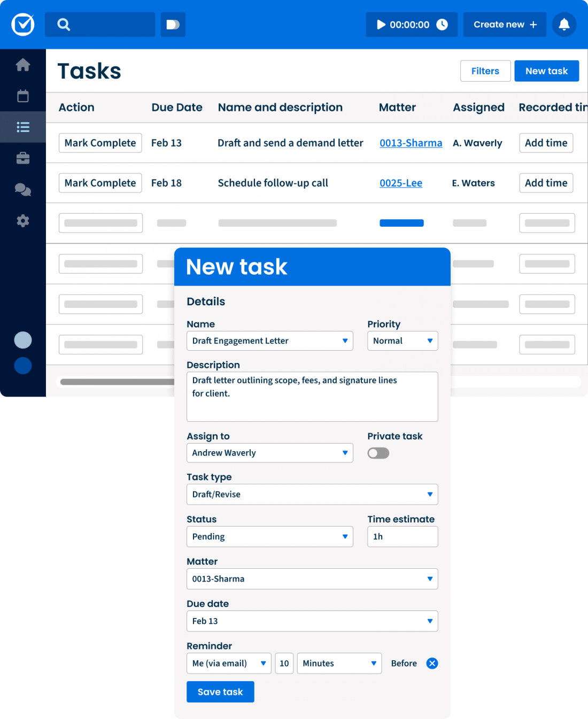This screenshot has width=588, height=719.
Task: Select the Tasks list icon in sidebar
Action: coord(22,127)
